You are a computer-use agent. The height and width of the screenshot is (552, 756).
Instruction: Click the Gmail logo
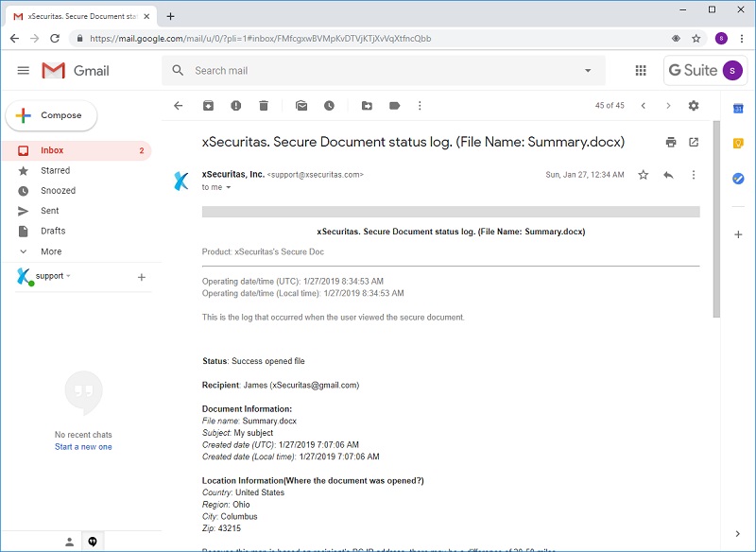click(x=76, y=71)
